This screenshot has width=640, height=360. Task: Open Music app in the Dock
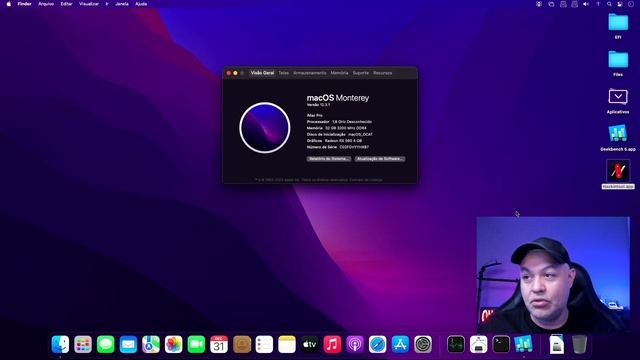(x=332, y=344)
